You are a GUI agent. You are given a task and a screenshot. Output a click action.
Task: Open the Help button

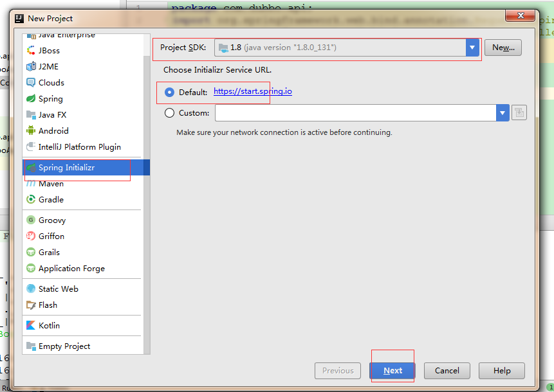502,371
